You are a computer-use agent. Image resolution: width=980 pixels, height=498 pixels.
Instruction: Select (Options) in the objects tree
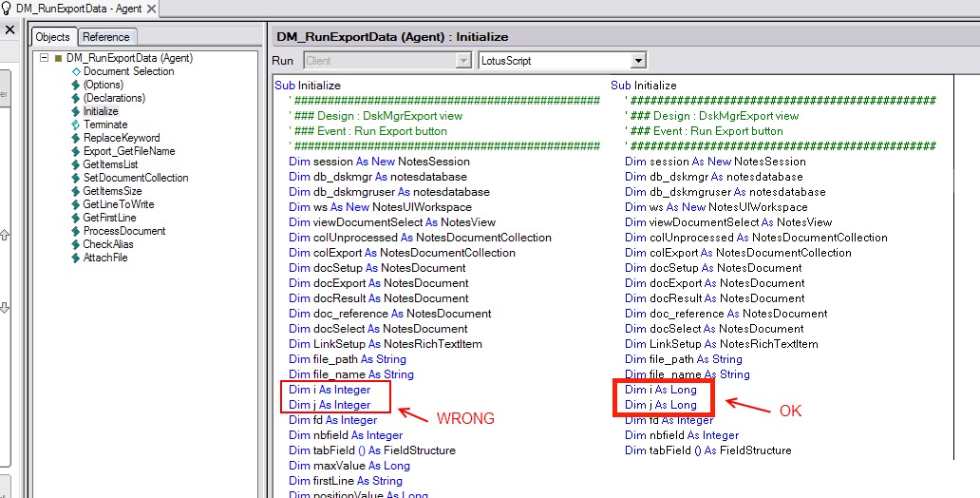click(x=104, y=85)
